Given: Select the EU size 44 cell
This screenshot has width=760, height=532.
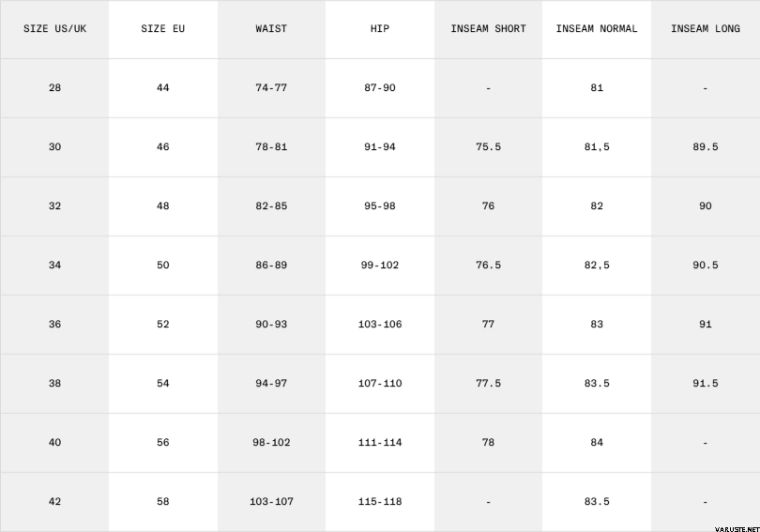Looking at the screenshot, I should click(x=163, y=88).
